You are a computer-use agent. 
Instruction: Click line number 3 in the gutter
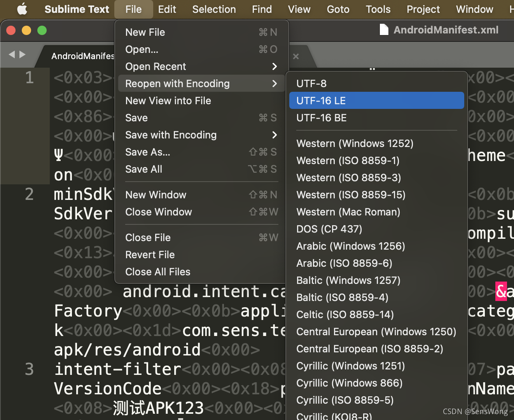(x=29, y=369)
